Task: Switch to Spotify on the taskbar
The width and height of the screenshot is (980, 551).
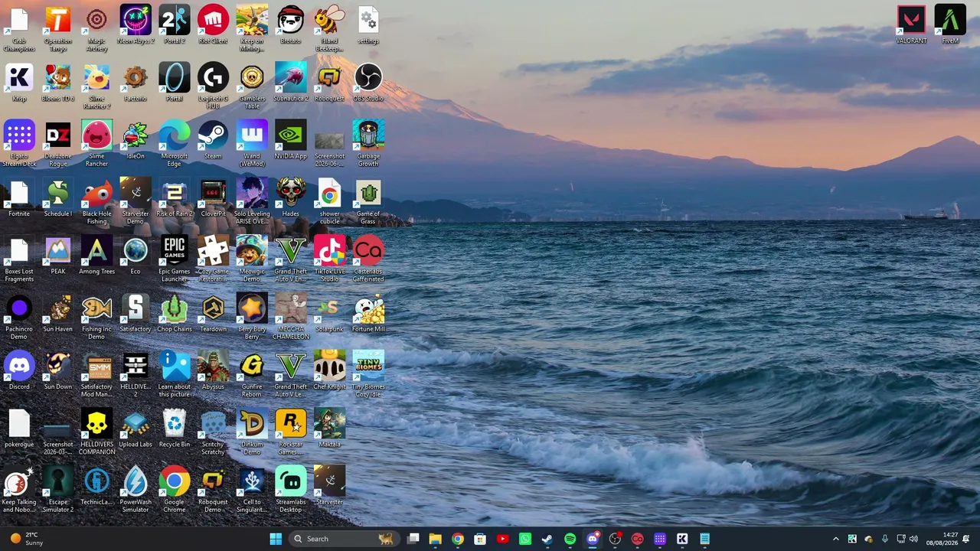Action: (x=570, y=539)
